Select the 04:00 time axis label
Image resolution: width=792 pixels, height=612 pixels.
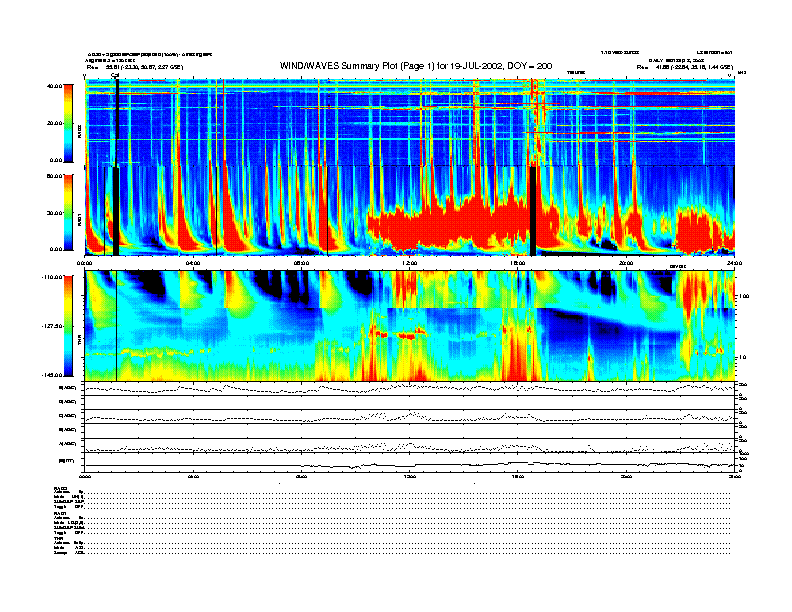[x=193, y=264]
